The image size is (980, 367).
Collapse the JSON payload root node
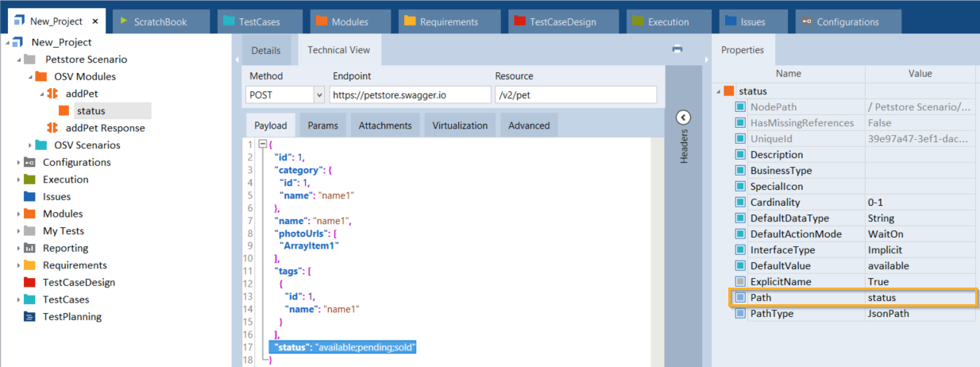[261, 145]
